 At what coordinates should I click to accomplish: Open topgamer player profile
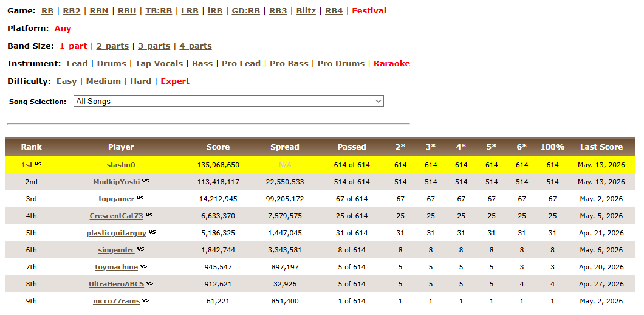pyautogui.click(x=116, y=199)
